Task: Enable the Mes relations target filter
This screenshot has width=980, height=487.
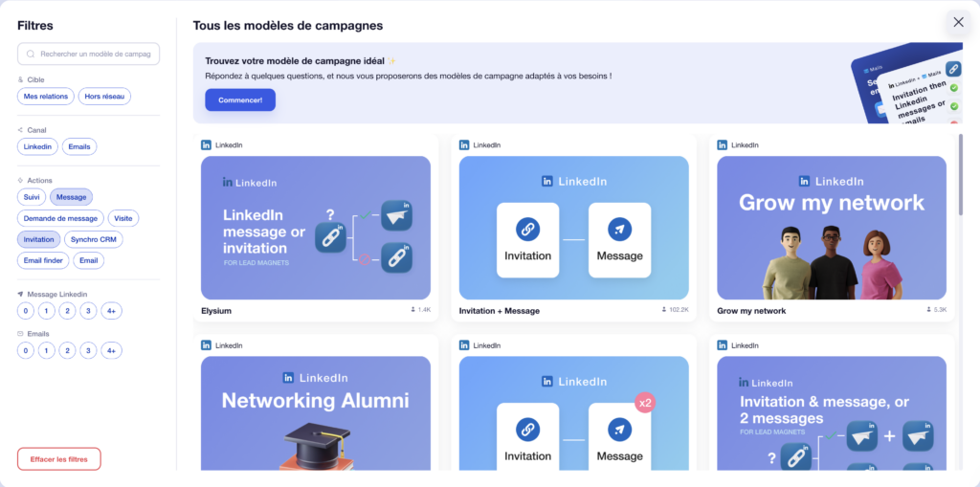Action: (x=45, y=96)
